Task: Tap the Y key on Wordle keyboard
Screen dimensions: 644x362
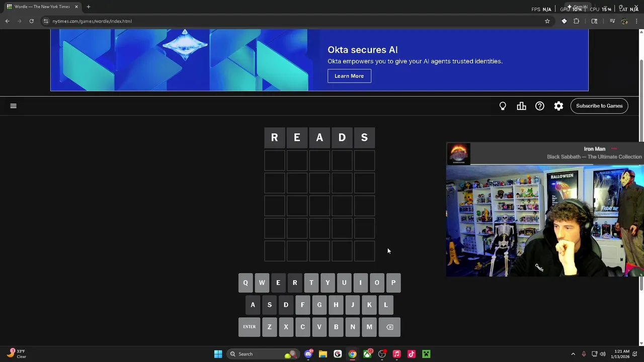Action: coord(328,283)
